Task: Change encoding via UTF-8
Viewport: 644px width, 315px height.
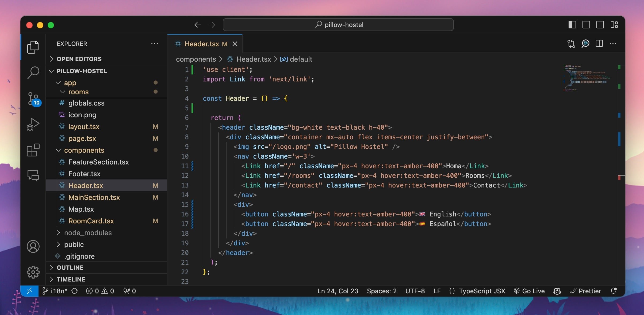Action: [x=415, y=291]
